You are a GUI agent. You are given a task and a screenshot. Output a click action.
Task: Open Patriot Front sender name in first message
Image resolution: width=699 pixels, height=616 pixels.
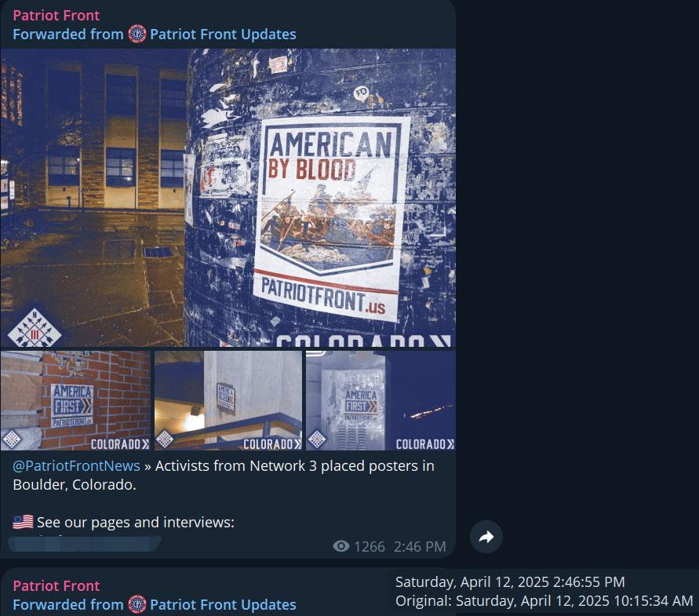pyautogui.click(x=56, y=16)
